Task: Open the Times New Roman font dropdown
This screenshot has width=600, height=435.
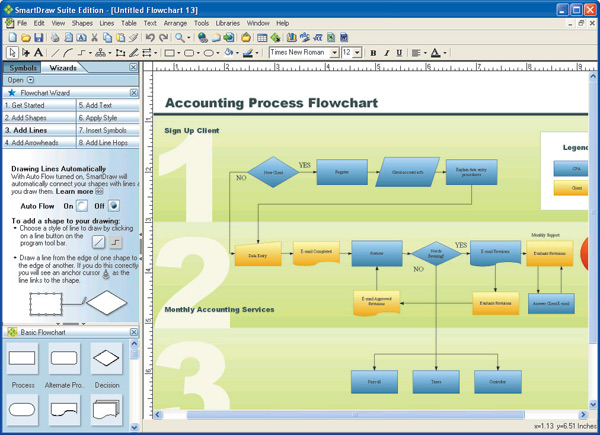Action: 334,53
